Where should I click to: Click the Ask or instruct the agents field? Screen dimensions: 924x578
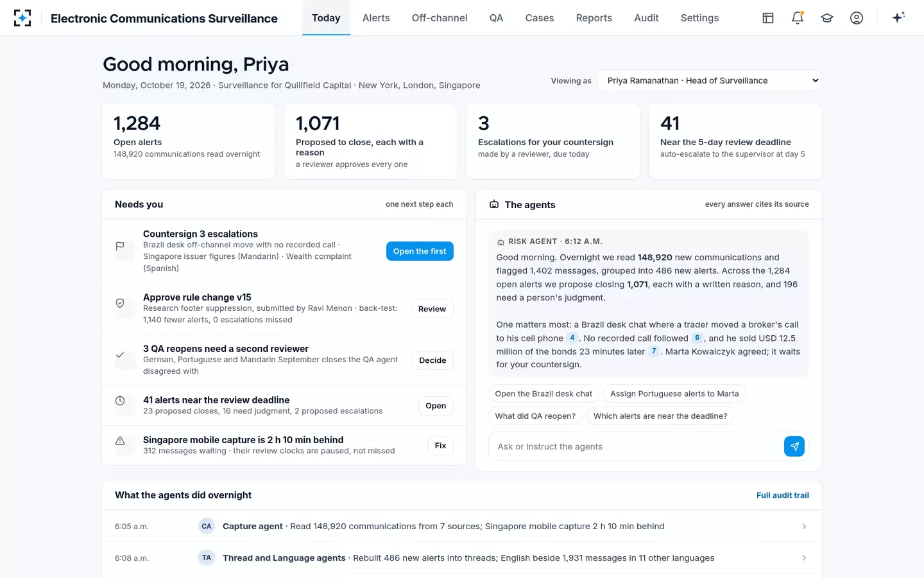point(636,446)
